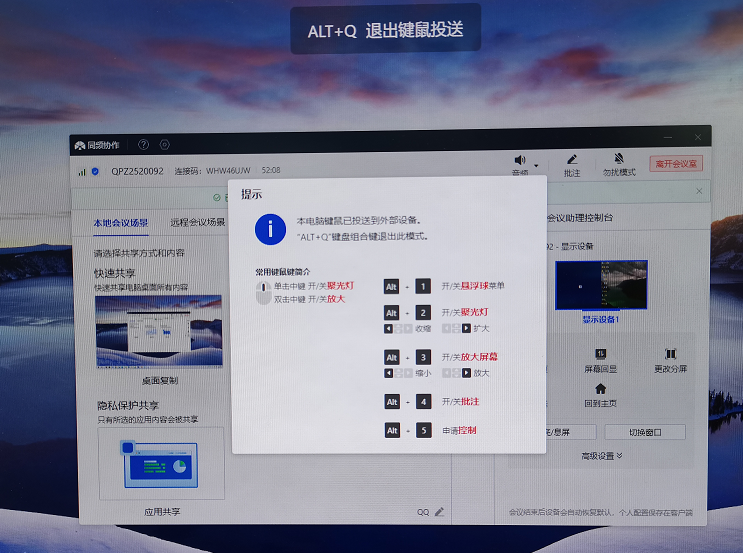Click the 更改分屏 split screen icon
Screen dimensions: 743x553
(670, 354)
